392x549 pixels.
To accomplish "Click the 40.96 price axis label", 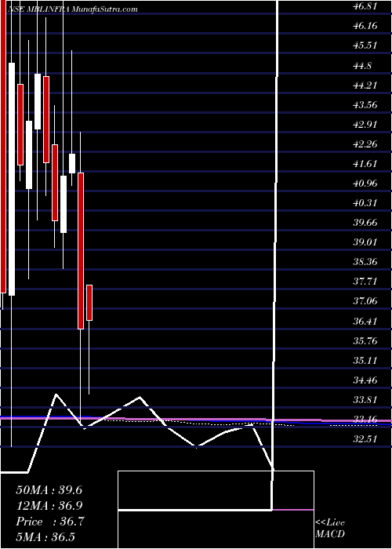I will (x=365, y=183).
